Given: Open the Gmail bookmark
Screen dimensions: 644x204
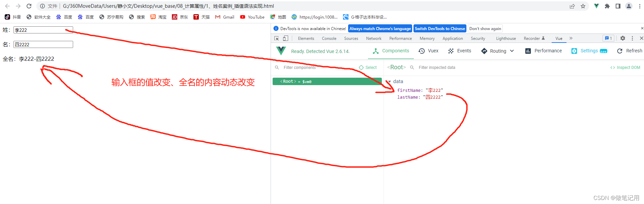Looking at the screenshot, I should point(225,17).
